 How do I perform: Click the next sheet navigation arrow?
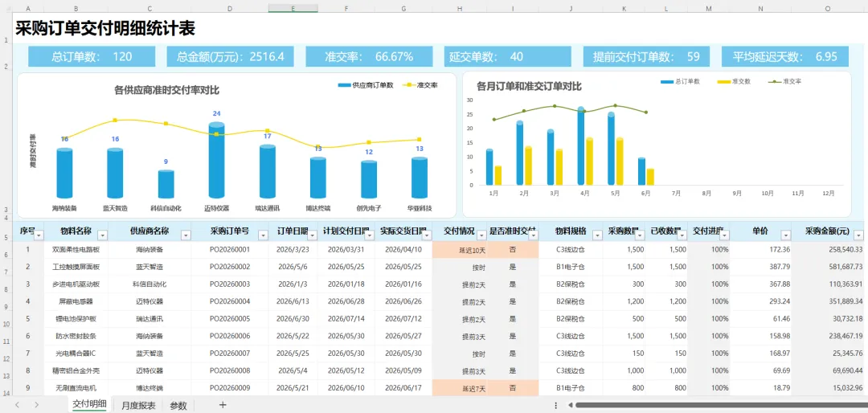[36, 405]
